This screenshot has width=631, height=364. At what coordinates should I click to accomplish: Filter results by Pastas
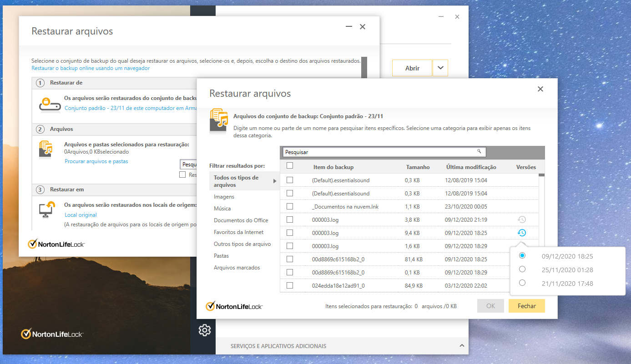point(222,256)
